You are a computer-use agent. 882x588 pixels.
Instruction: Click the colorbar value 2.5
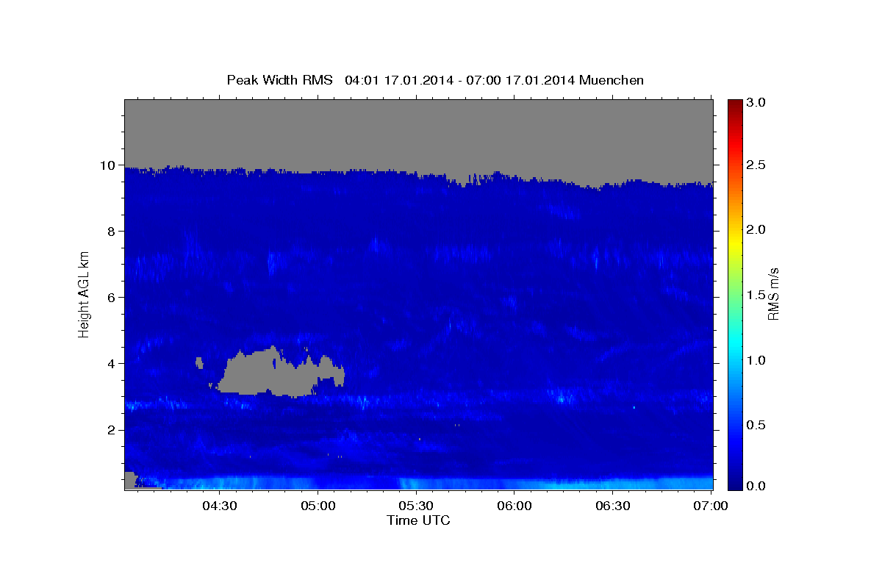757,165
